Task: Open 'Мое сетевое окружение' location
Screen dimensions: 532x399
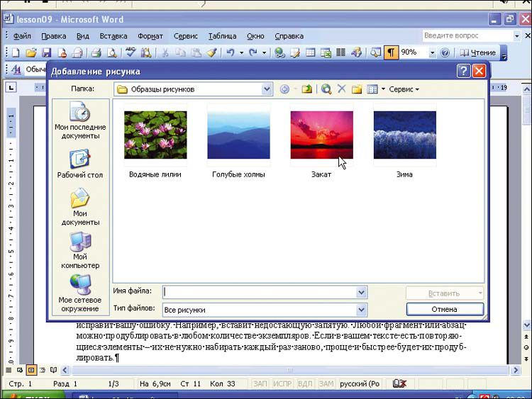Action: click(x=80, y=293)
